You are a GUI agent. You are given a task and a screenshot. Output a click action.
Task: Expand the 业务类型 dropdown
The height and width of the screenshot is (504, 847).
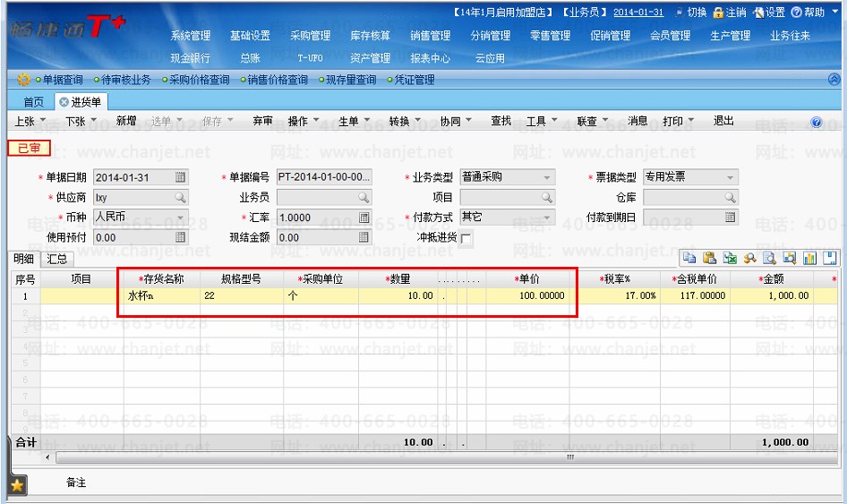tap(547, 177)
